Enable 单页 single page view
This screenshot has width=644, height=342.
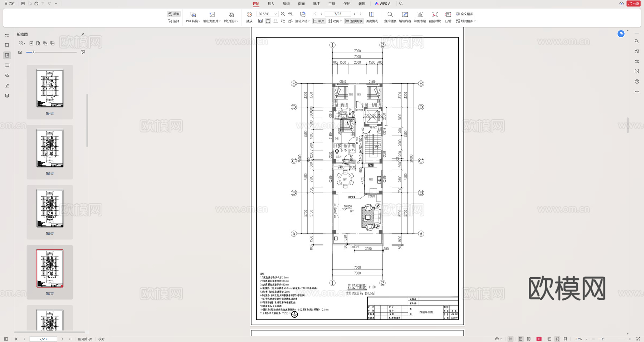(x=319, y=21)
